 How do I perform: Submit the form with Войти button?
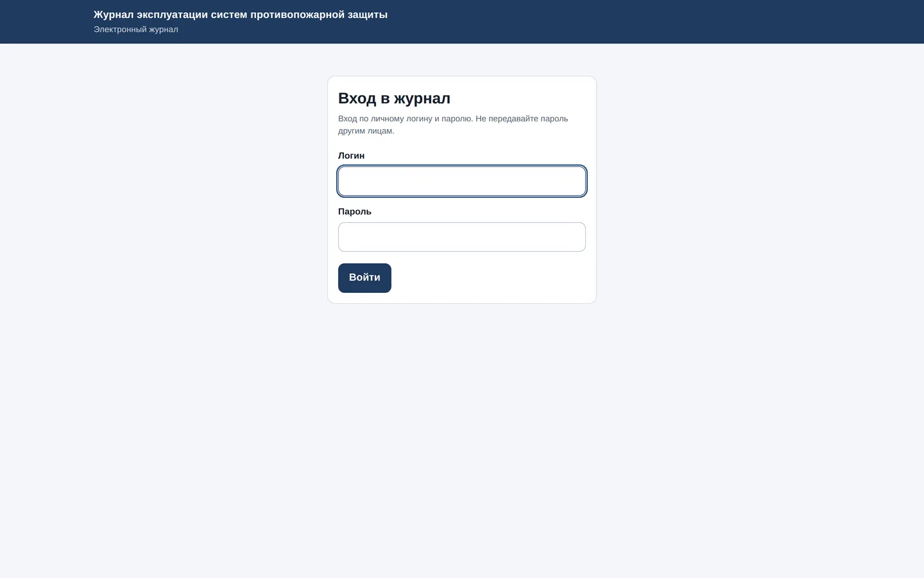click(x=364, y=278)
